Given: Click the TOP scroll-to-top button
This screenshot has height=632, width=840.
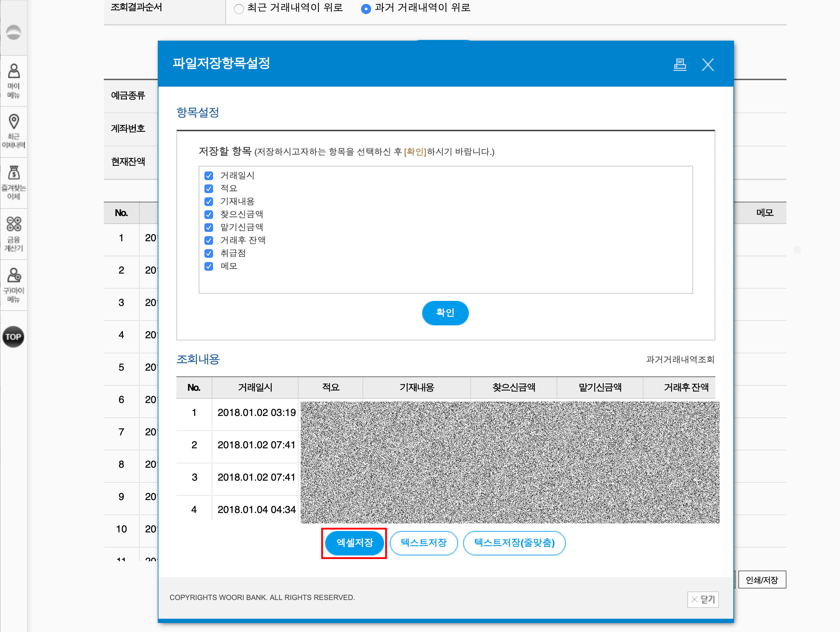Looking at the screenshot, I should [x=13, y=337].
